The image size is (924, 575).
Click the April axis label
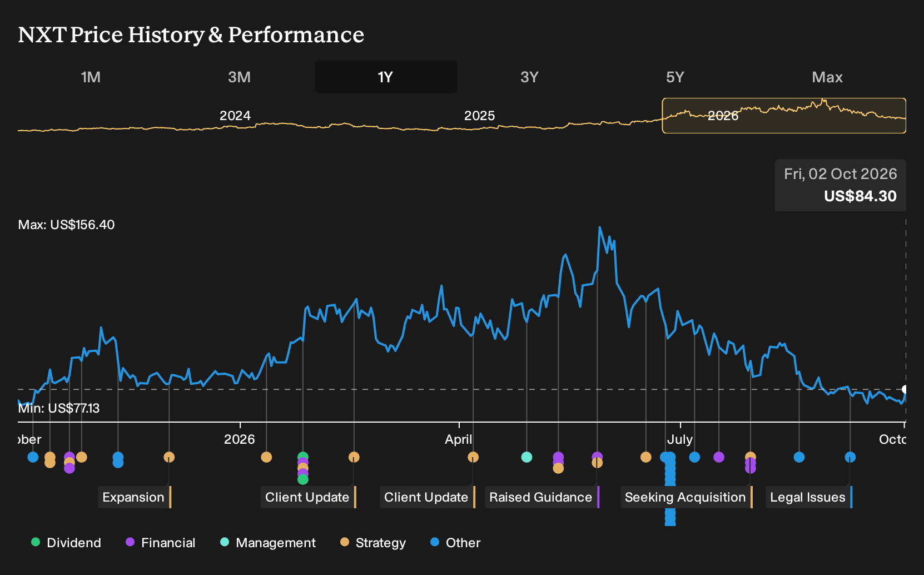459,439
